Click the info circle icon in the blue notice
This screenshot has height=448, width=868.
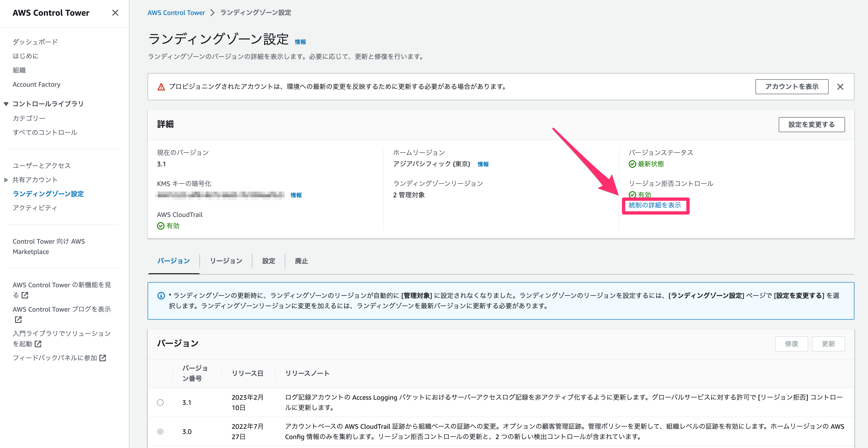click(161, 296)
